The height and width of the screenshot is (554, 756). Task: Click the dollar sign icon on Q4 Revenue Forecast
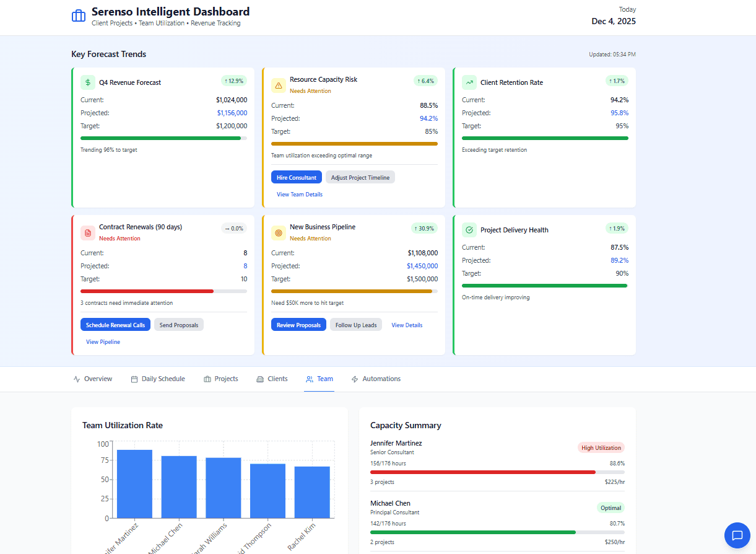coord(87,82)
